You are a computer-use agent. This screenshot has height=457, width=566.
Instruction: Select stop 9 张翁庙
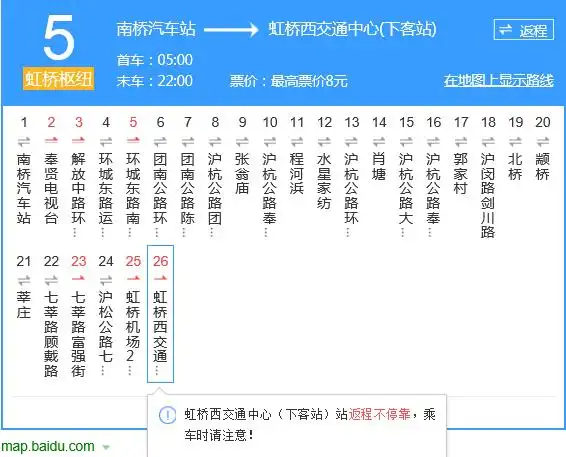242,174
